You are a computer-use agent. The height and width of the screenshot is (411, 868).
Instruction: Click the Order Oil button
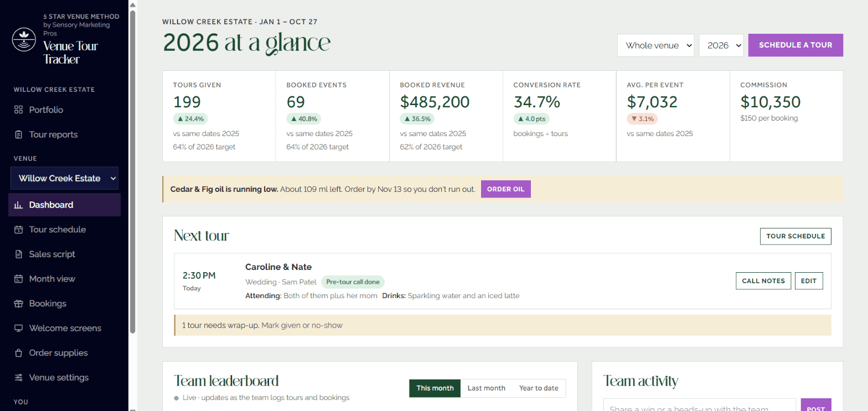coord(505,189)
